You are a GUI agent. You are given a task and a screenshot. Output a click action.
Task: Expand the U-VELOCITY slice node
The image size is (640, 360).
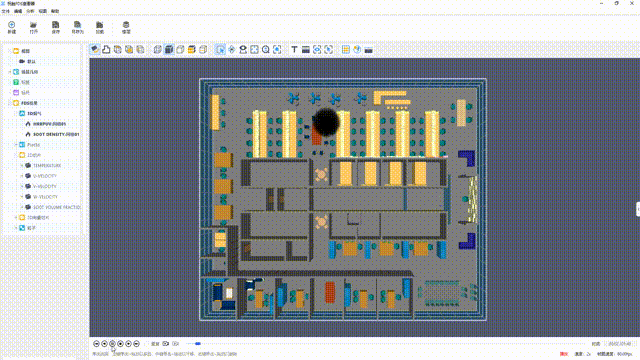pos(22,176)
